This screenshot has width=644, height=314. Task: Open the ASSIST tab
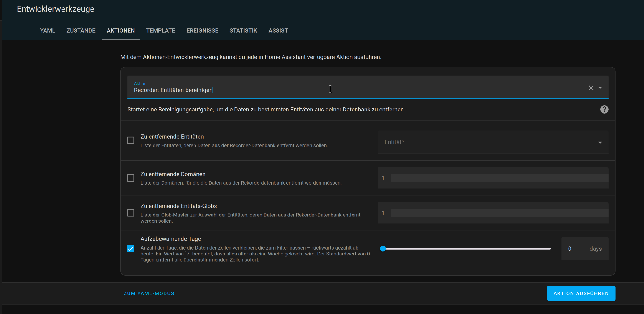(278, 30)
